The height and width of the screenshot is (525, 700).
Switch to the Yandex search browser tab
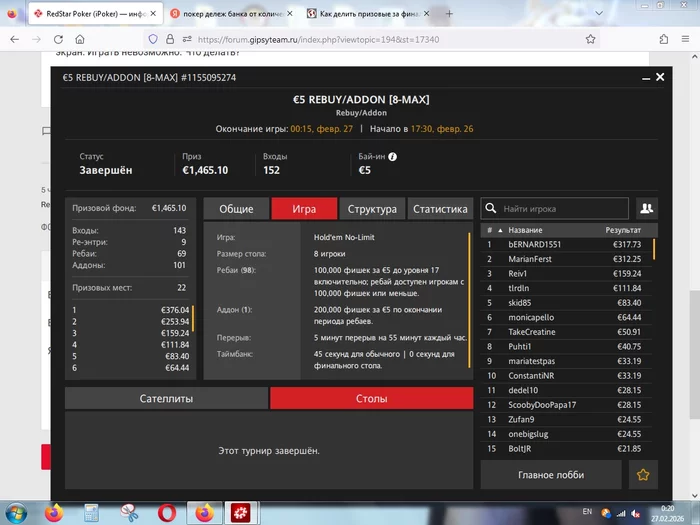232,14
